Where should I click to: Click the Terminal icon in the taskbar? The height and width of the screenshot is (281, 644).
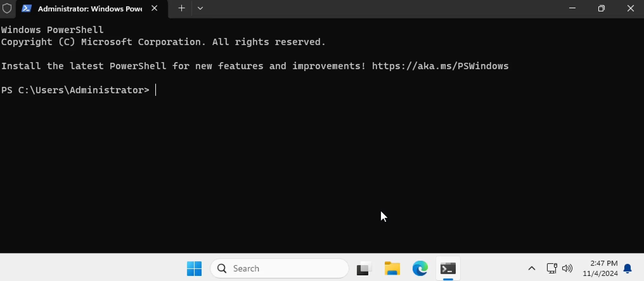tap(448, 269)
